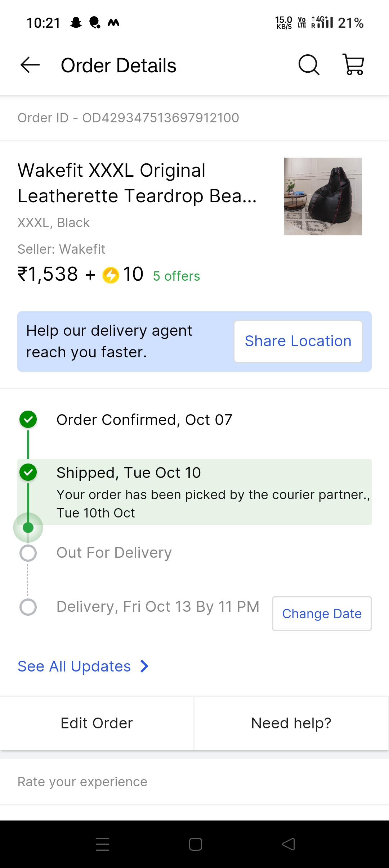389x868 pixels.
Task: Tap the Snapchat notification icon
Action: point(76,23)
